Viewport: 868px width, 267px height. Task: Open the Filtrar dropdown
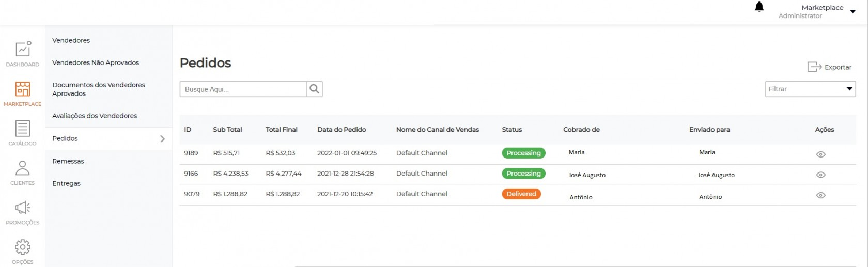(810, 89)
